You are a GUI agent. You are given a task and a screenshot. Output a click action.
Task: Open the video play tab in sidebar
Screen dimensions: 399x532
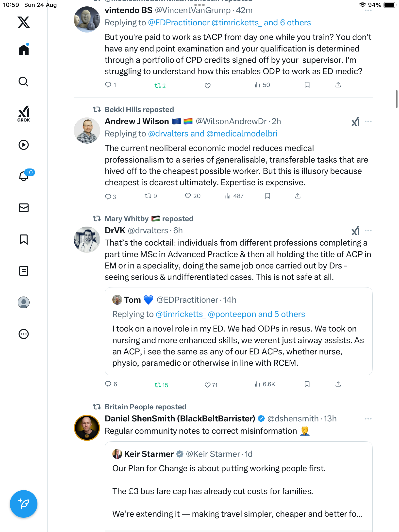(24, 145)
